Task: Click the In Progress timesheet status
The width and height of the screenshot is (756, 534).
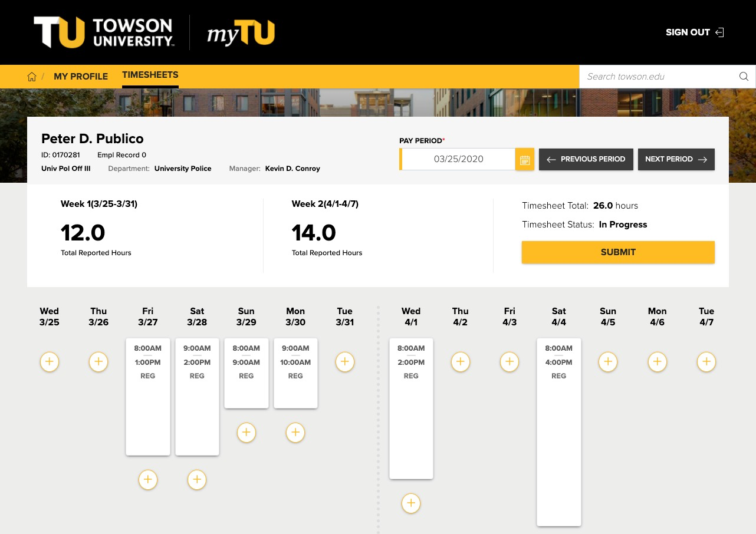Action: pos(623,225)
